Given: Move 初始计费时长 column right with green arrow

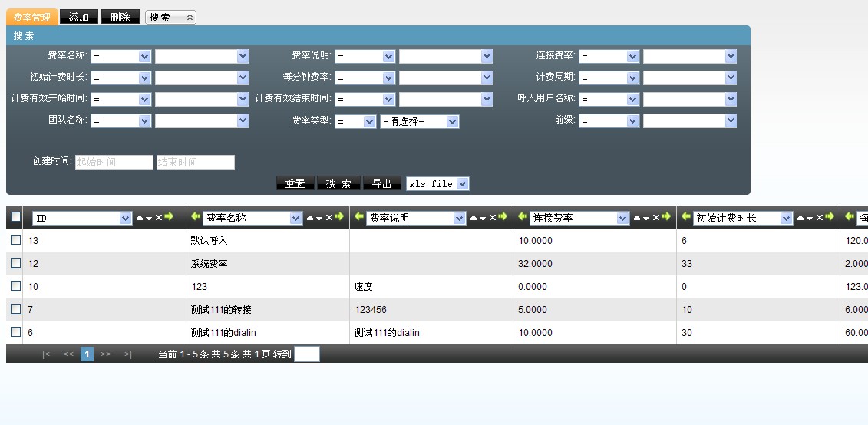Looking at the screenshot, I should tap(829, 218).
